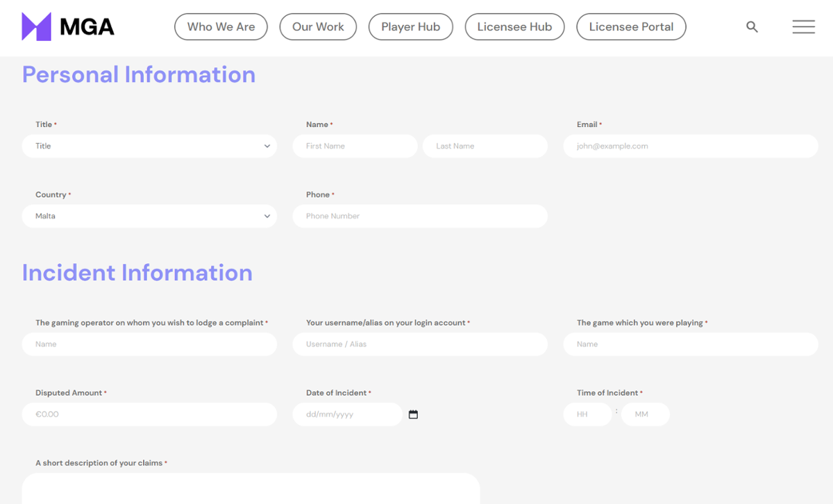Viewport: 833px width, 504px height.
Task: Expand the Title dropdown
Action: (x=149, y=146)
